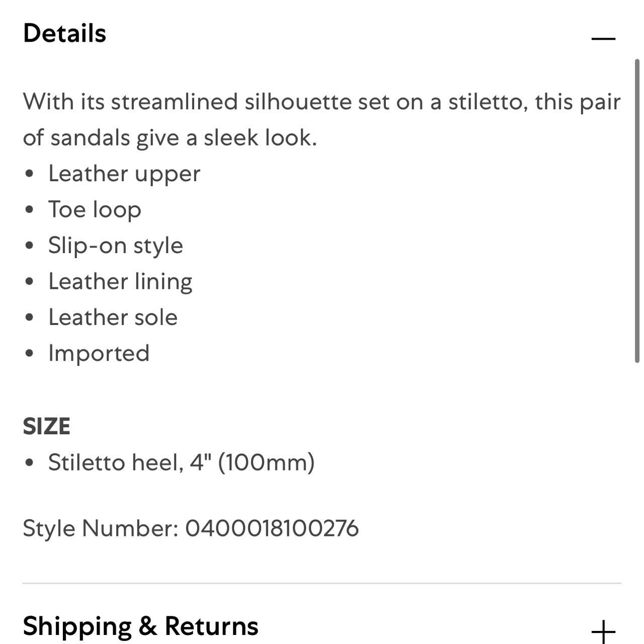Open the Shipping & Returns heading
Screen dimensions: 644x644
pyautogui.click(x=141, y=626)
